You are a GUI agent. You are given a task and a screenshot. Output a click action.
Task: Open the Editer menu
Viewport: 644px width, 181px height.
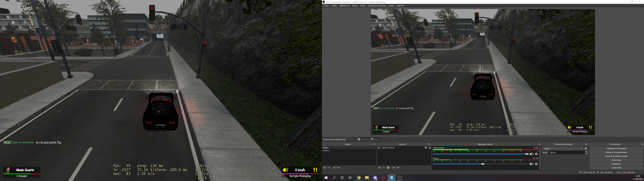(x=334, y=6)
